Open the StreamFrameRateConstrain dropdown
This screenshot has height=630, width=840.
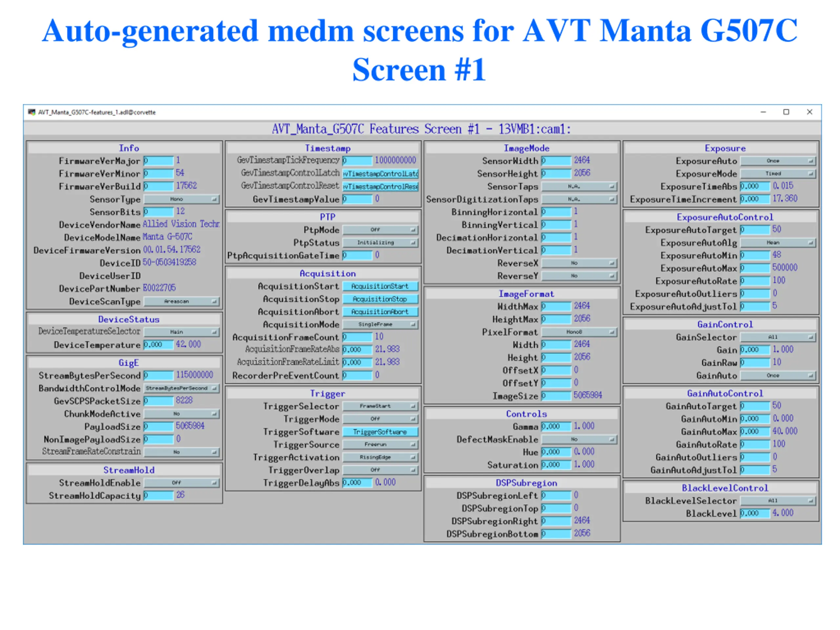pyautogui.click(x=181, y=452)
